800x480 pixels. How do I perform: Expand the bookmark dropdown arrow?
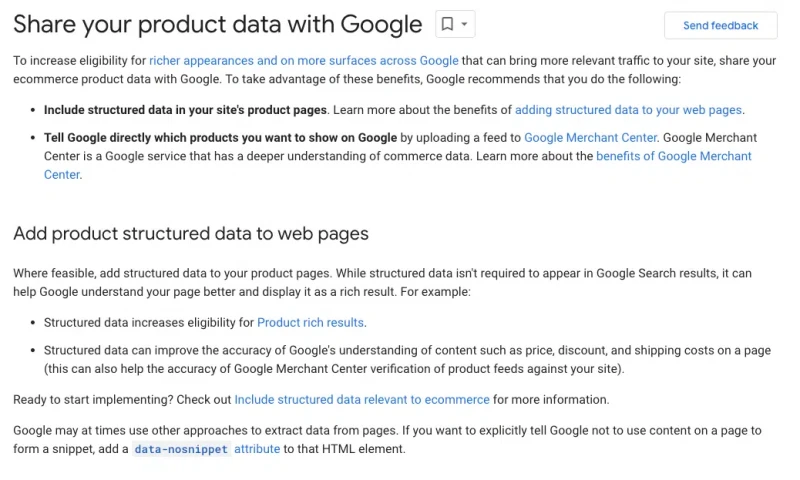464,24
